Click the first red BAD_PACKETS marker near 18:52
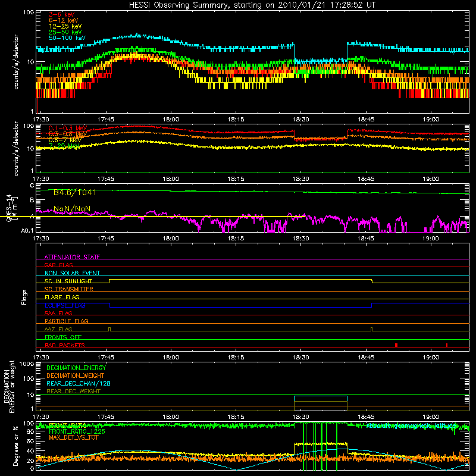 tap(396, 345)
